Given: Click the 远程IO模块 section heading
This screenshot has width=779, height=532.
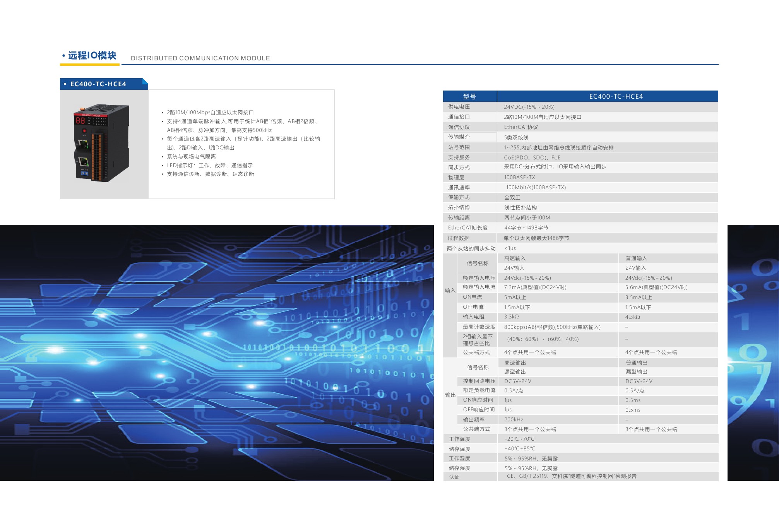Looking at the screenshot, I should click(x=92, y=56).
